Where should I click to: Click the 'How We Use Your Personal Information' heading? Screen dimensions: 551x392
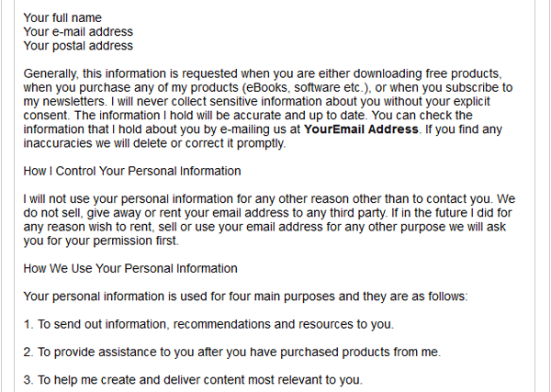pyautogui.click(x=130, y=268)
